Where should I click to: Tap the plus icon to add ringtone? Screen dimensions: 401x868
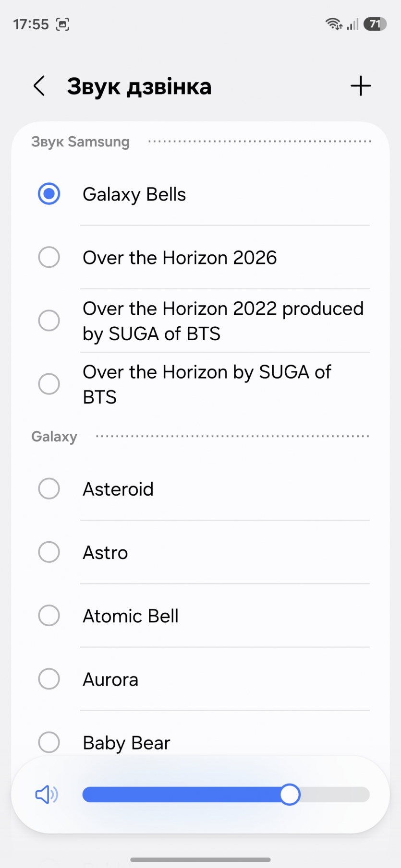pos(361,86)
